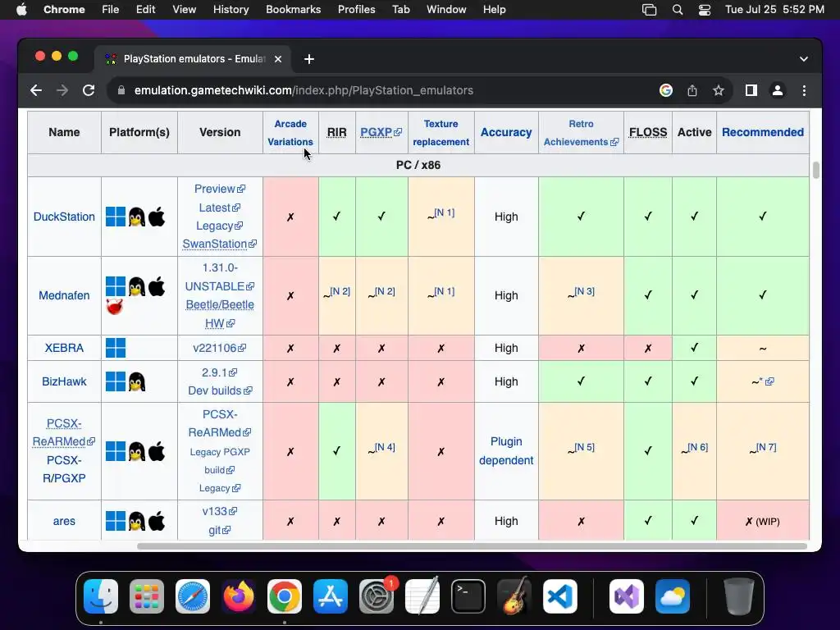This screenshot has width=840, height=630.
Task: Close the PlayStation emulators tab
Action: point(278,59)
